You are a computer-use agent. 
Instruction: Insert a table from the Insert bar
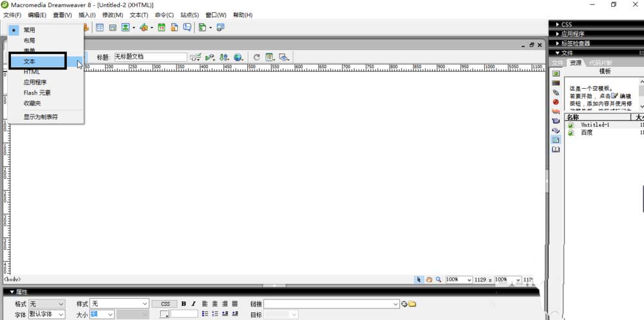99,28
